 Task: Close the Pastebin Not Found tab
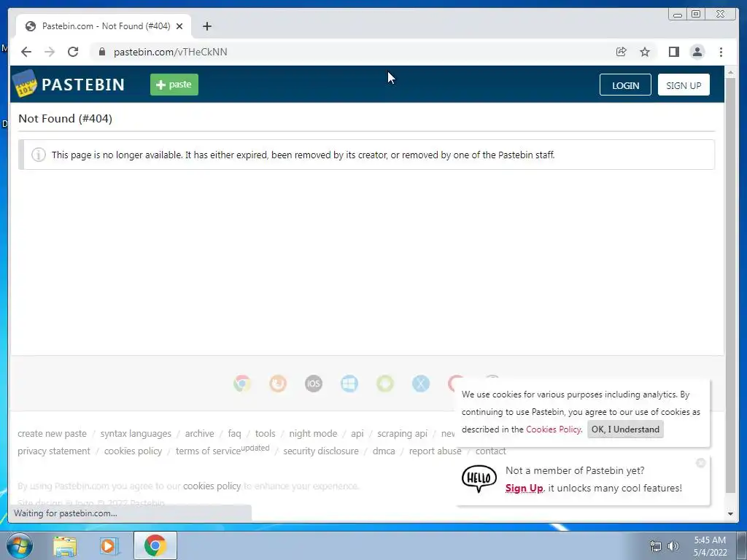tap(179, 26)
